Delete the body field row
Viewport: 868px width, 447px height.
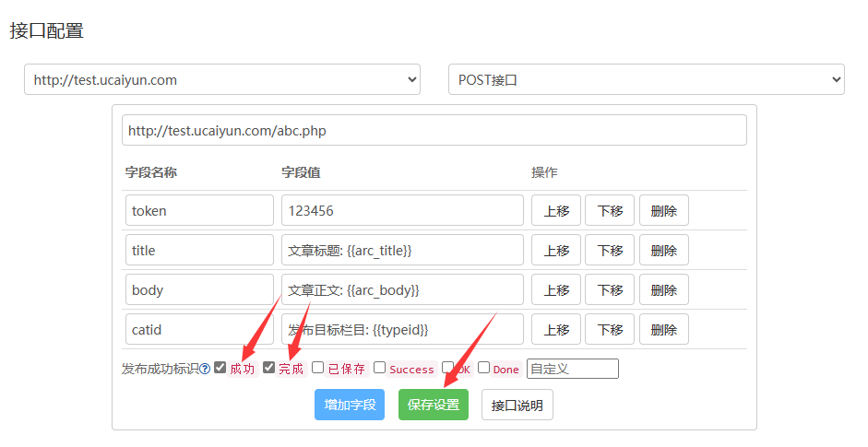tap(663, 289)
